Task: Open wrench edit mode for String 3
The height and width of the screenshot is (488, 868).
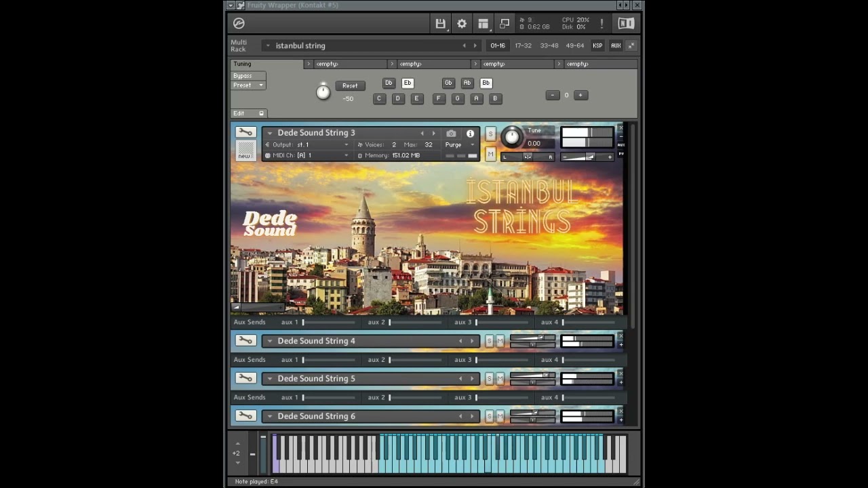Action: pos(245,132)
